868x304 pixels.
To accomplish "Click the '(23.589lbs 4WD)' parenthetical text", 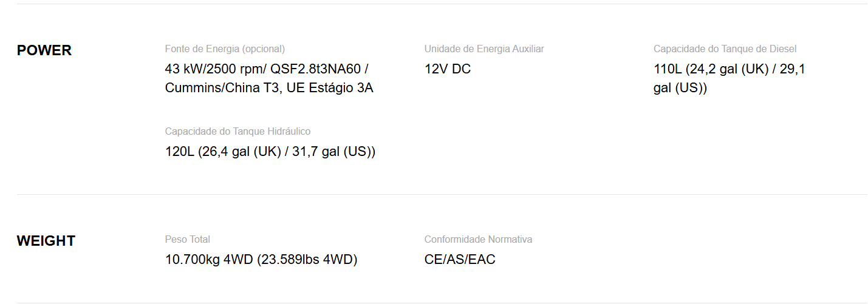I will (307, 259).
